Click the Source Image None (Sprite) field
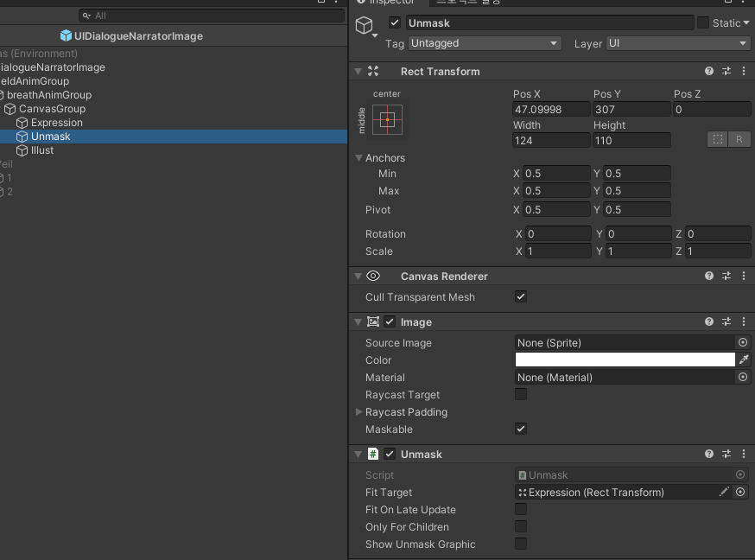The width and height of the screenshot is (755, 560). (x=625, y=342)
